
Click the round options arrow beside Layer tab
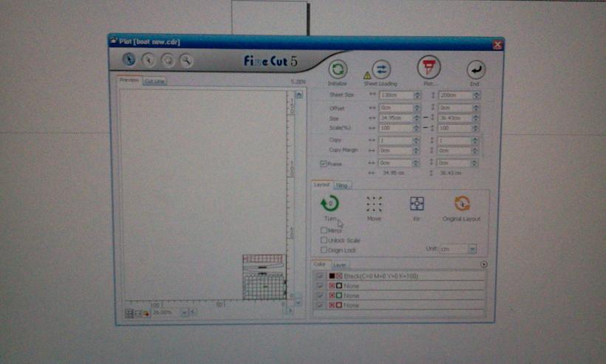tap(483, 264)
